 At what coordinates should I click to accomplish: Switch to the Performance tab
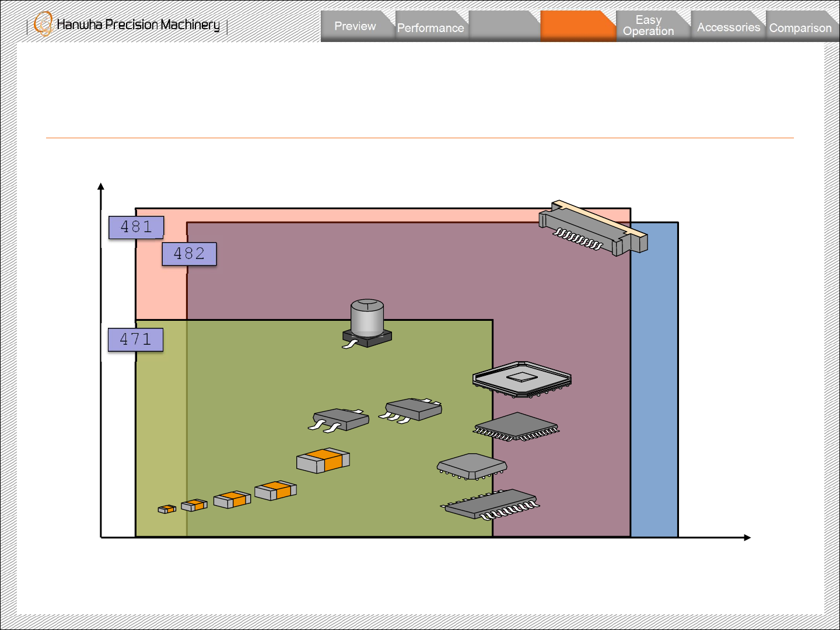(430, 26)
